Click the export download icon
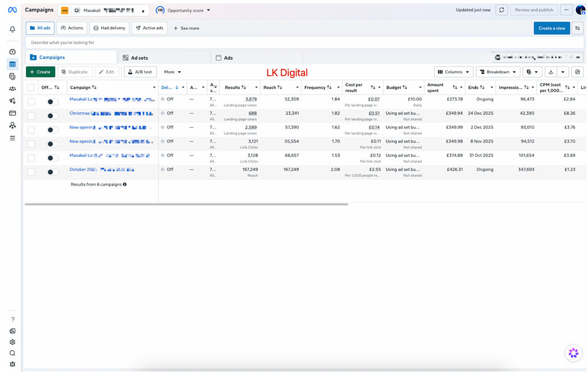 [x=551, y=72]
